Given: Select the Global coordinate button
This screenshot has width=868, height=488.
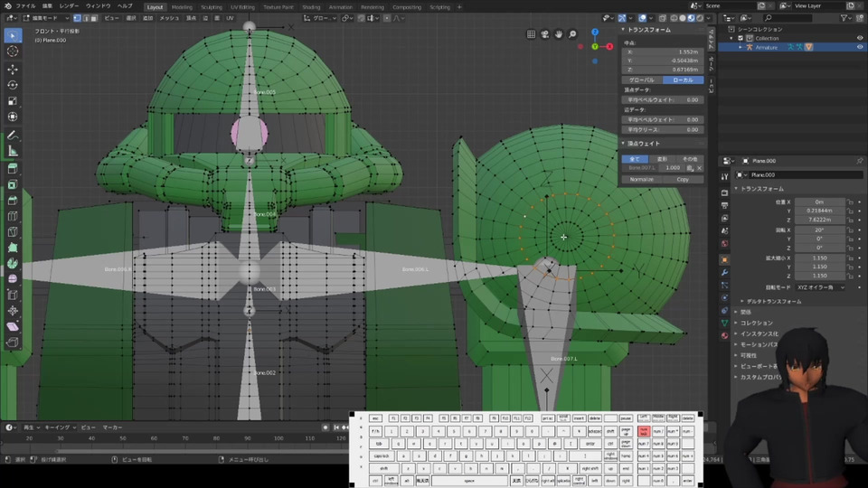Looking at the screenshot, I should [642, 80].
